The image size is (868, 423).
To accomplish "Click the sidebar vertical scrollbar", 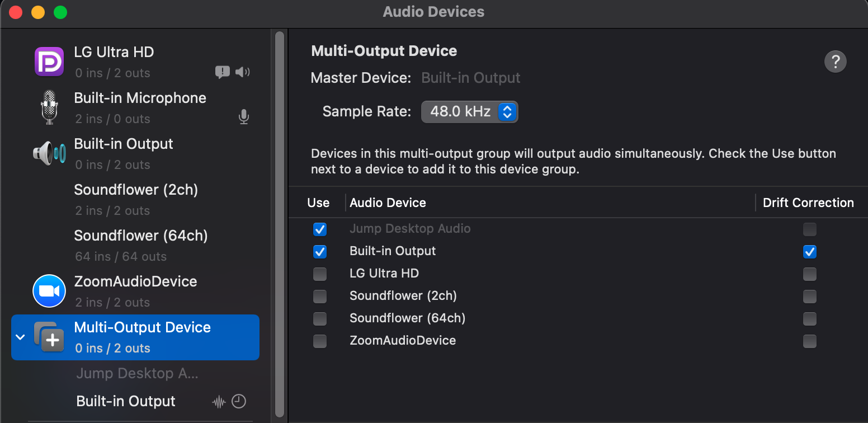I will pyautogui.click(x=280, y=225).
